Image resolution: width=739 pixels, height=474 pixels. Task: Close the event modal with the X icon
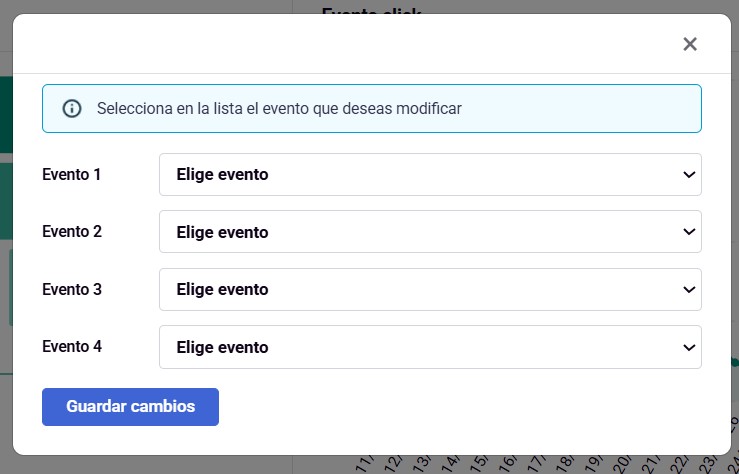pos(690,44)
